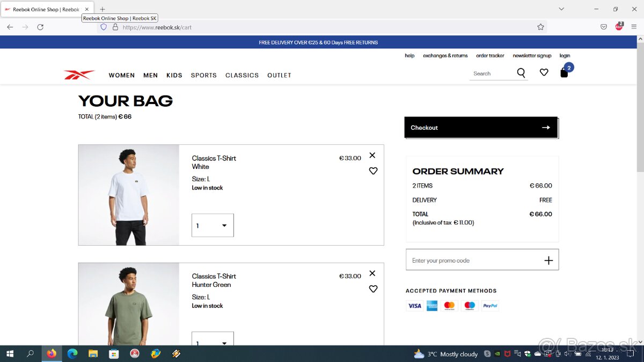Open the Pocket save icon

point(604,27)
